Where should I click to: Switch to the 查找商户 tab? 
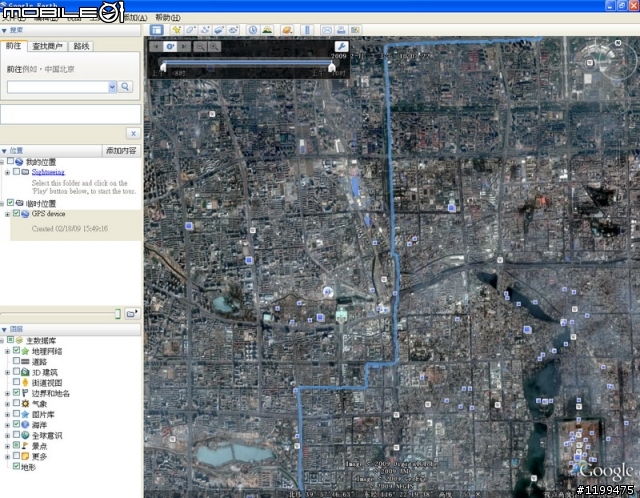[x=47, y=46]
